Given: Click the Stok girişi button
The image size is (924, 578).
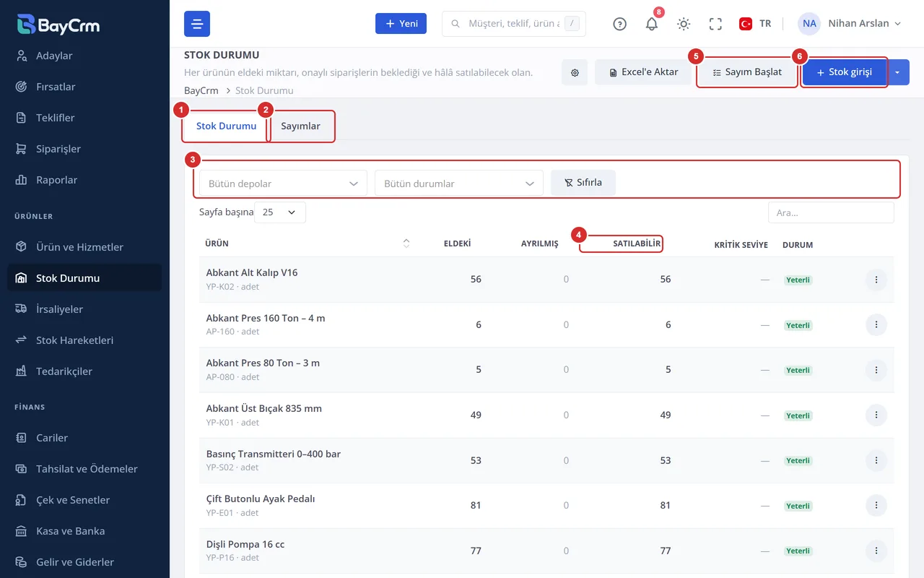Looking at the screenshot, I should point(845,72).
